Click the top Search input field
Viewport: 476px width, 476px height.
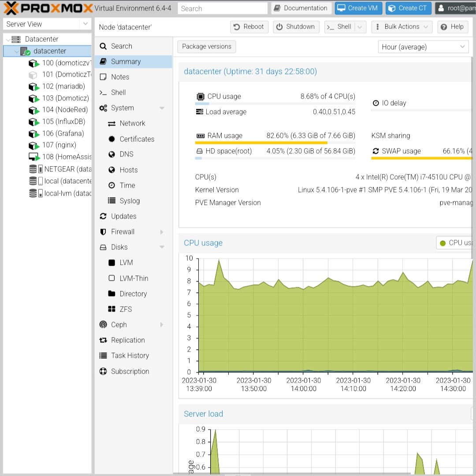click(223, 8)
